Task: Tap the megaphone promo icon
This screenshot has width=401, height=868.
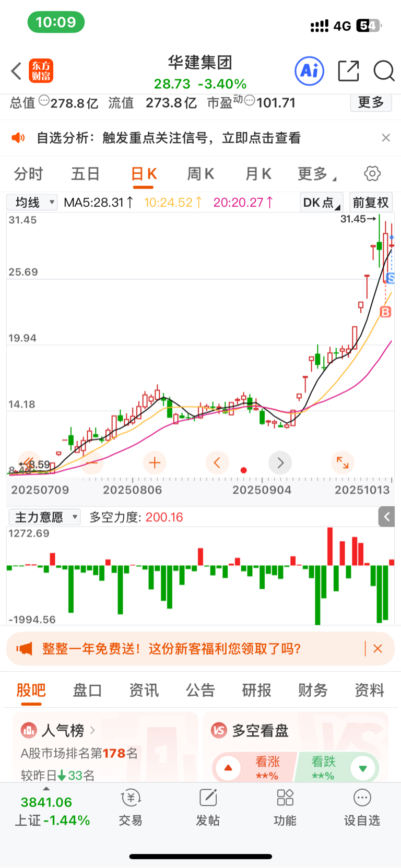Action: (x=24, y=649)
